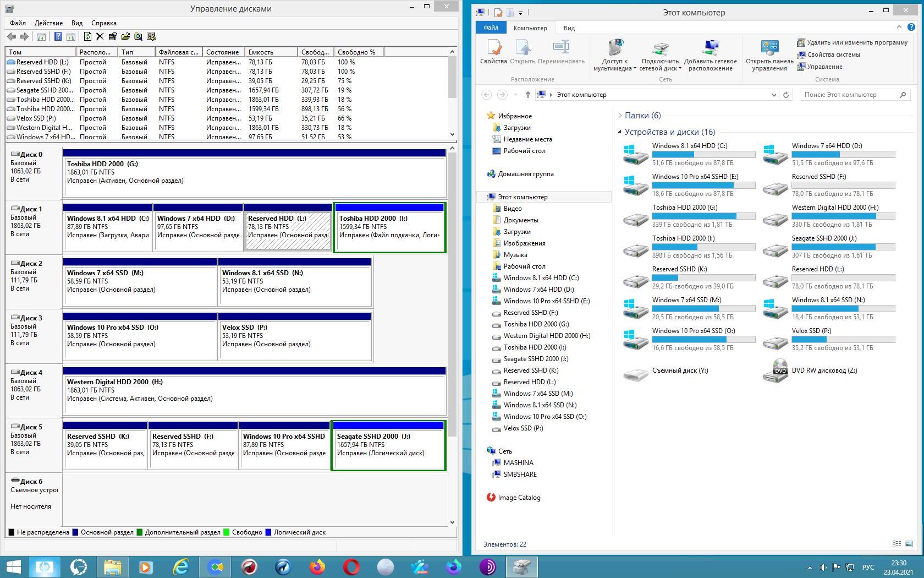Open the Properties icon in Disk Management toolbar
This screenshot has height=578, width=924.
[113, 36]
